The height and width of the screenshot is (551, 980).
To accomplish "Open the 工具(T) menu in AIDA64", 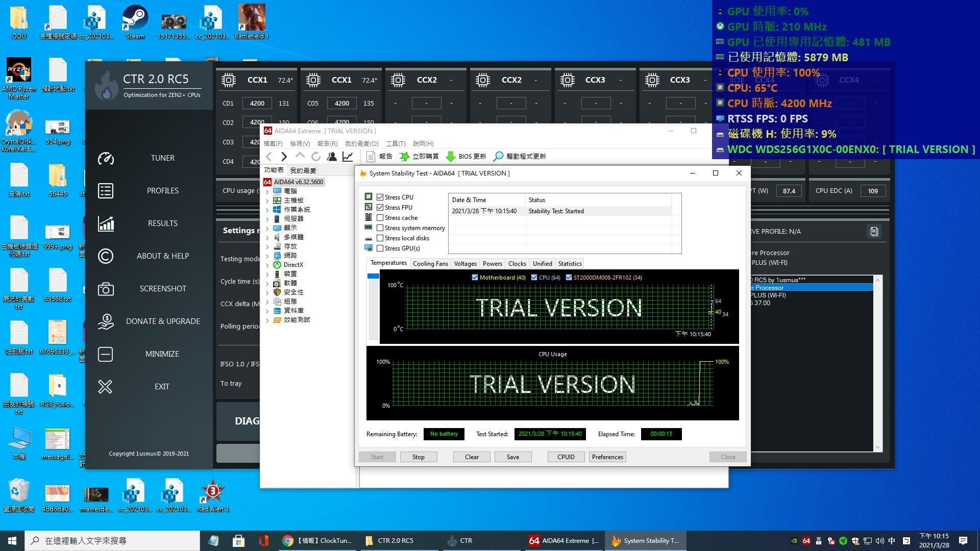I will [x=395, y=143].
